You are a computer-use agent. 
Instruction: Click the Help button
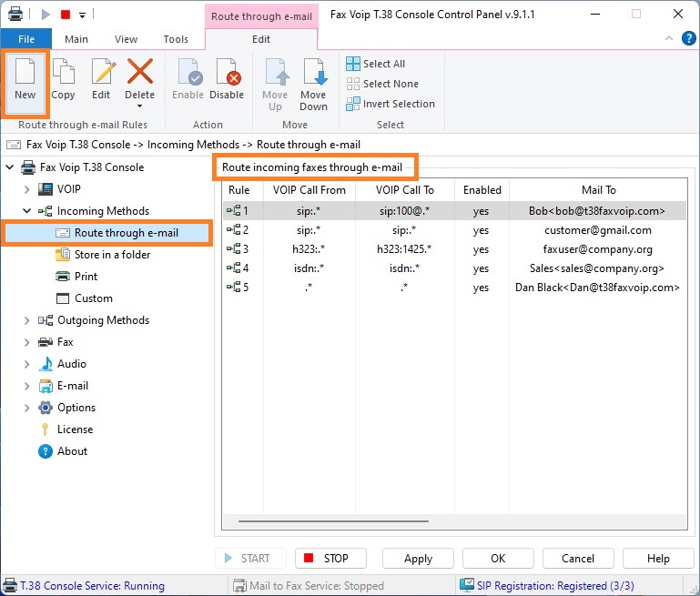click(658, 559)
